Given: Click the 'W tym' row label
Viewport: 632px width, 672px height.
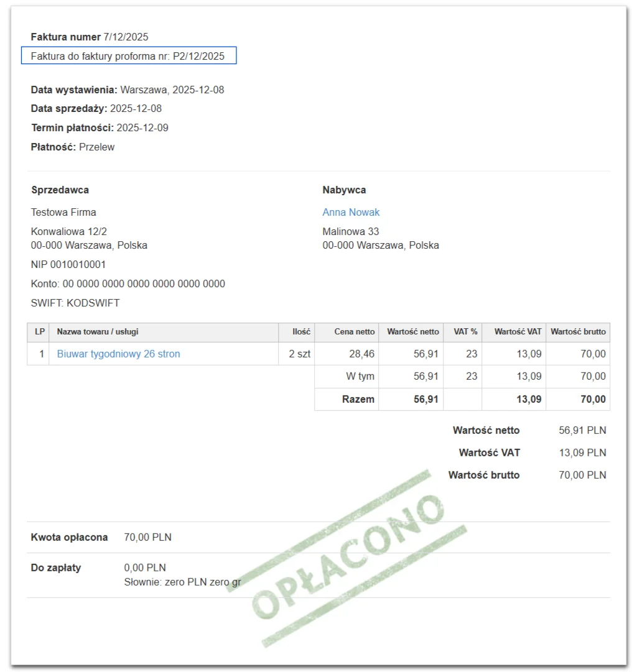Looking at the screenshot, I should pos(360,376).
